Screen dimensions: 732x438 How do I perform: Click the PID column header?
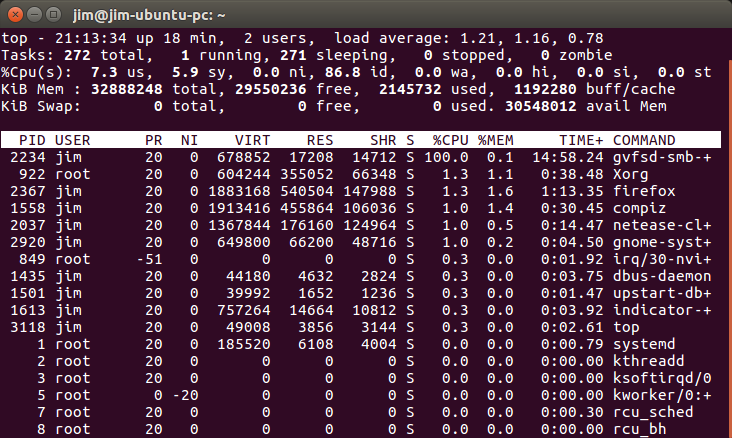pos(32,140)
